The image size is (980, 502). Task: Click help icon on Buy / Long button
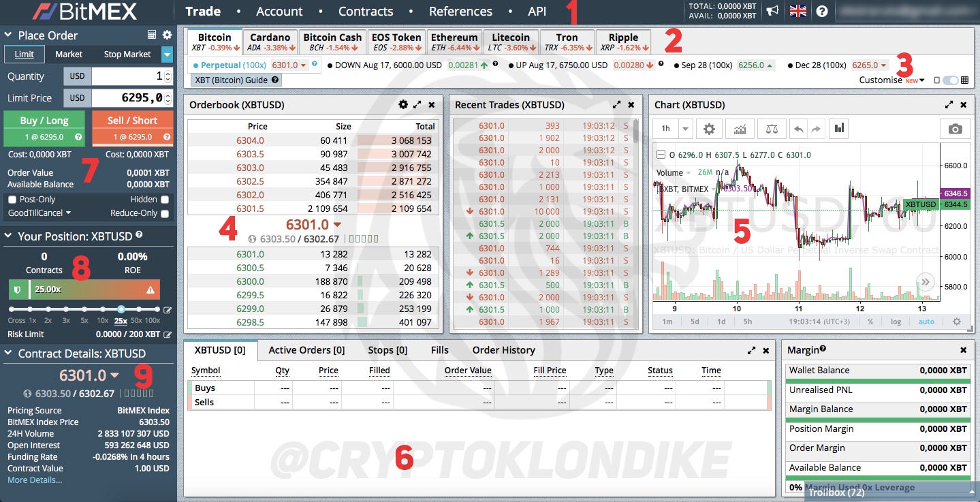coord(78,137)
